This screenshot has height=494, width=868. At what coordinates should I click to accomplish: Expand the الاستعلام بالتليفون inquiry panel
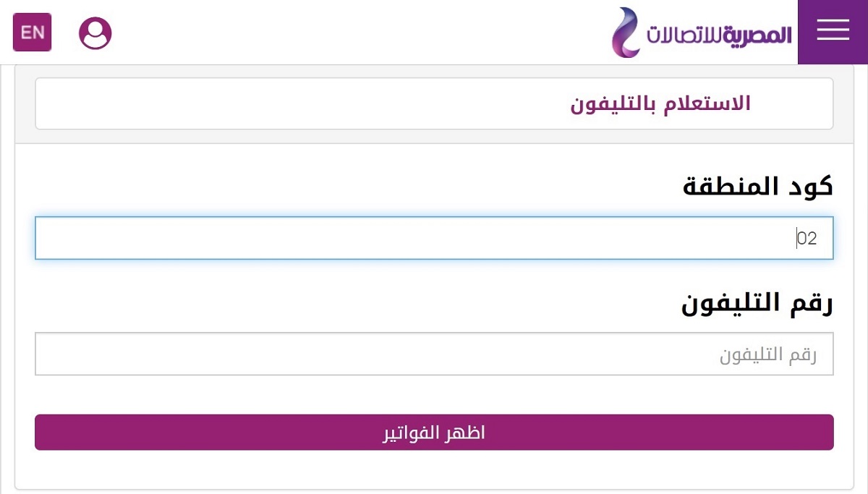tap(434, 103)
